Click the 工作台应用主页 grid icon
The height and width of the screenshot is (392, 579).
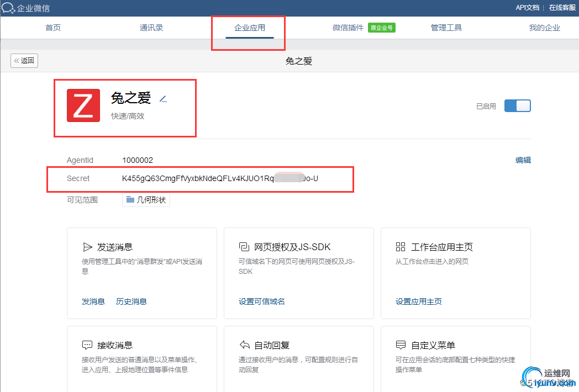point(401,247)
